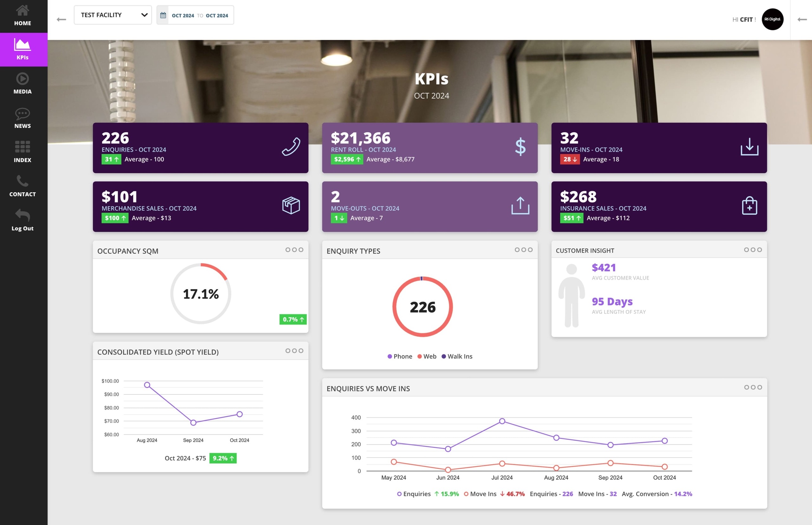The image size is (812, 525).
Task: Click the bag icon on Insurance Sales card
Action: [749, 206]
